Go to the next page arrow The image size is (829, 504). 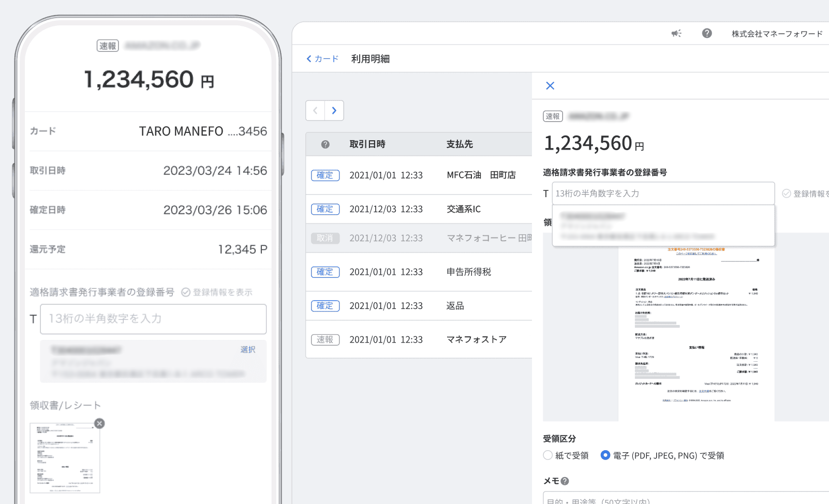point(334,111)
